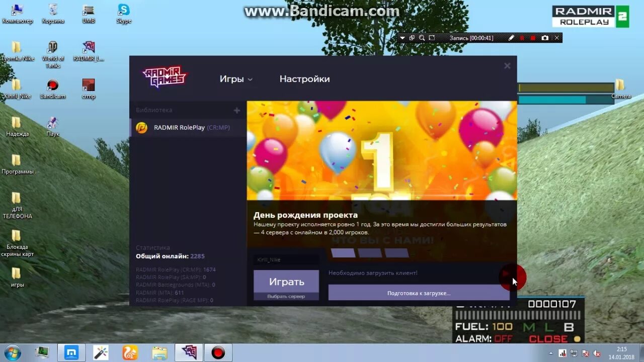The width and height of the screenshot is (644, 362).
Task: Click the Bandicam taskbar icon
Action: pos(218,352)
